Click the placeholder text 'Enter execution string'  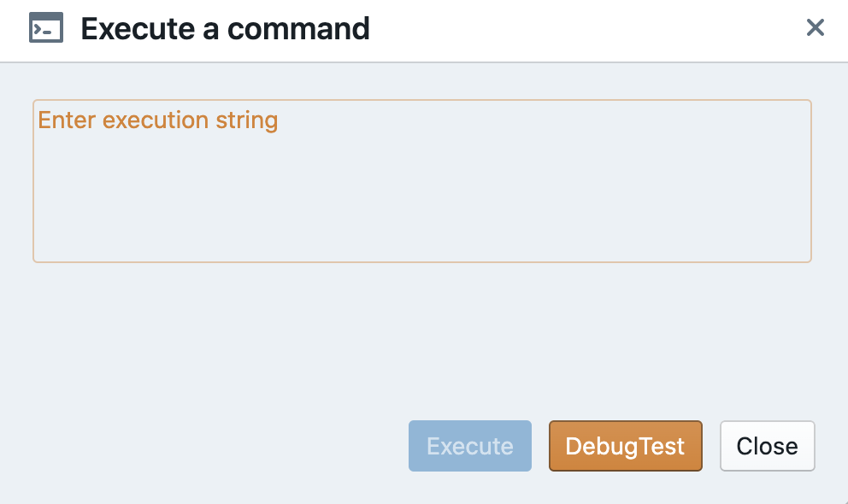tap(158, 120)
